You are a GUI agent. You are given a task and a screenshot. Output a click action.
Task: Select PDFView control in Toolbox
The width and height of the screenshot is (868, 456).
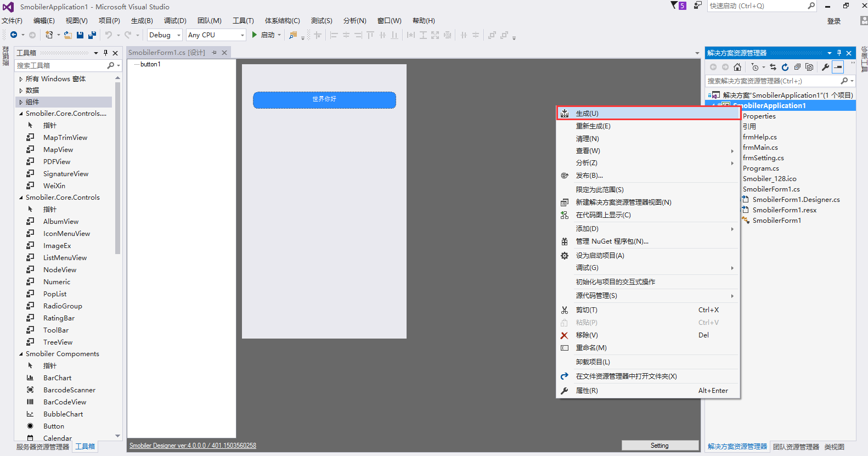tap(57, 162)
